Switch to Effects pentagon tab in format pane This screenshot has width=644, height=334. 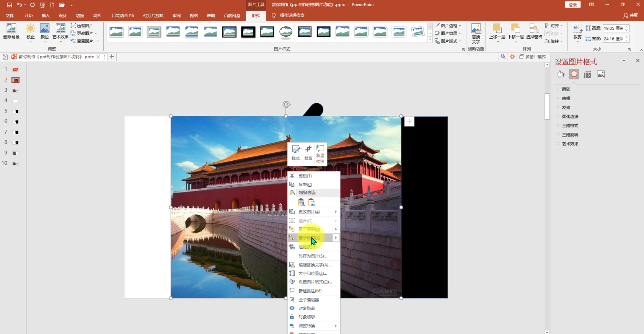[x=574, y=74]
